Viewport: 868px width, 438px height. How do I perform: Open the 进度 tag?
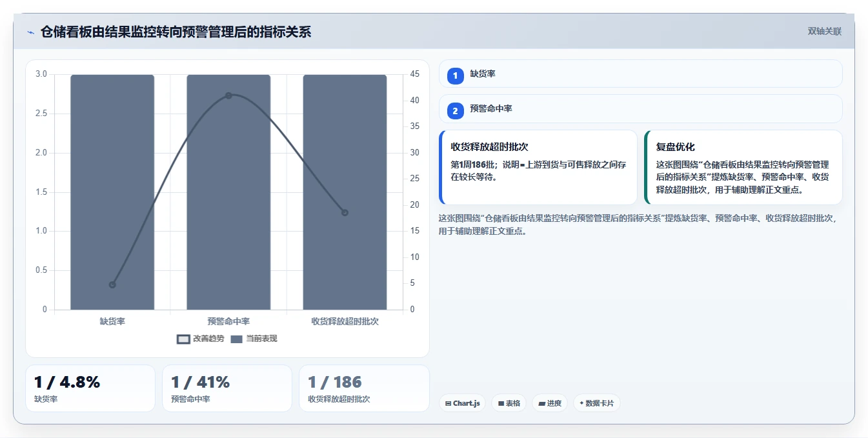pos(550,403)
